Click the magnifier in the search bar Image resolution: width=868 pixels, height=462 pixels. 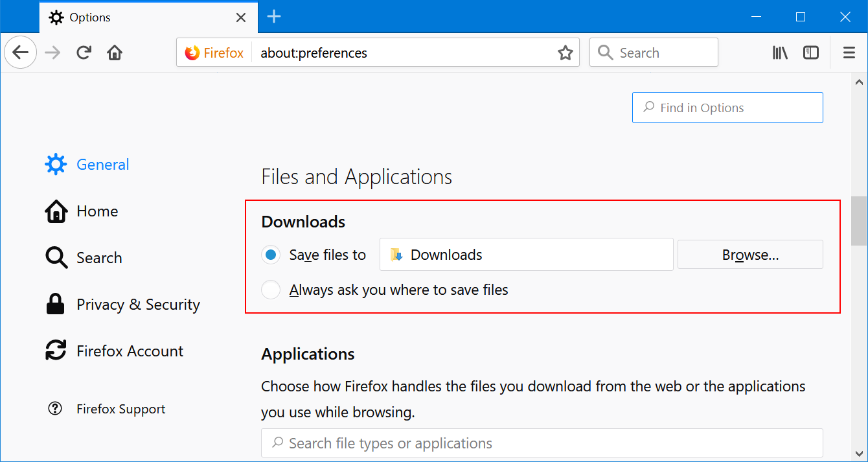click(x=605, y=52)
